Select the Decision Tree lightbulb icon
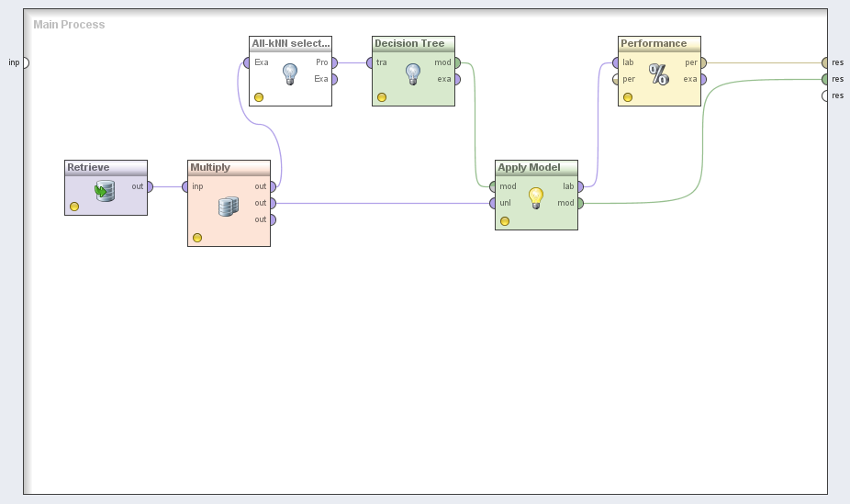Viewport: 850px width, 504px height. (x=413, y=74)
